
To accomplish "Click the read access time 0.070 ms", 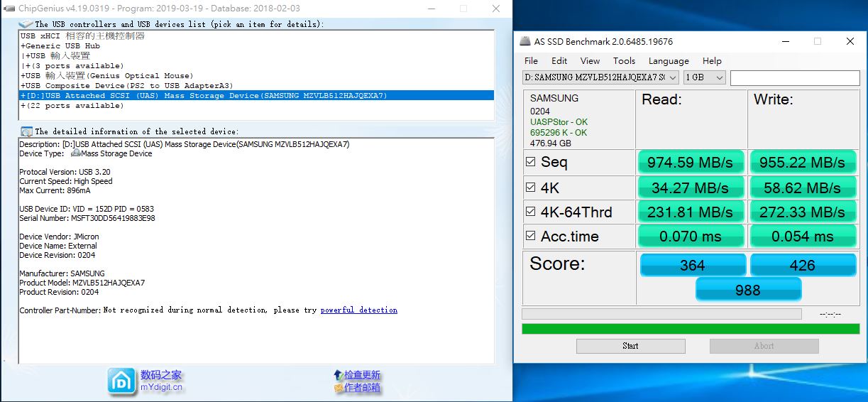I will tap(691, 236).
